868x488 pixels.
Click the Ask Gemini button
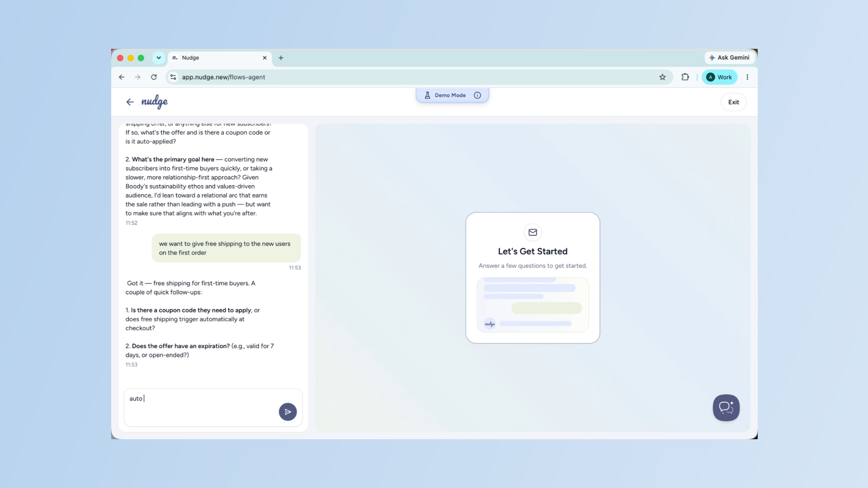tap(730, 58)
